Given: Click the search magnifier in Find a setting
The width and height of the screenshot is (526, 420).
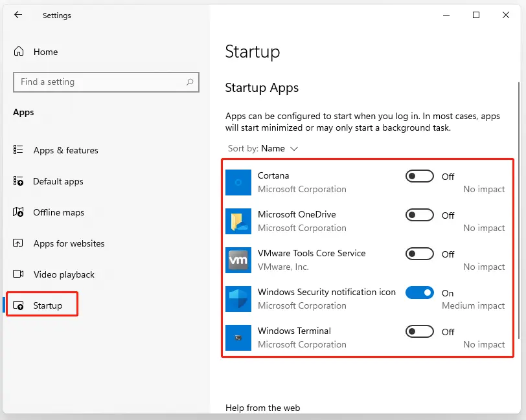Looking at the screenshot, I should [x=189, y=82].
